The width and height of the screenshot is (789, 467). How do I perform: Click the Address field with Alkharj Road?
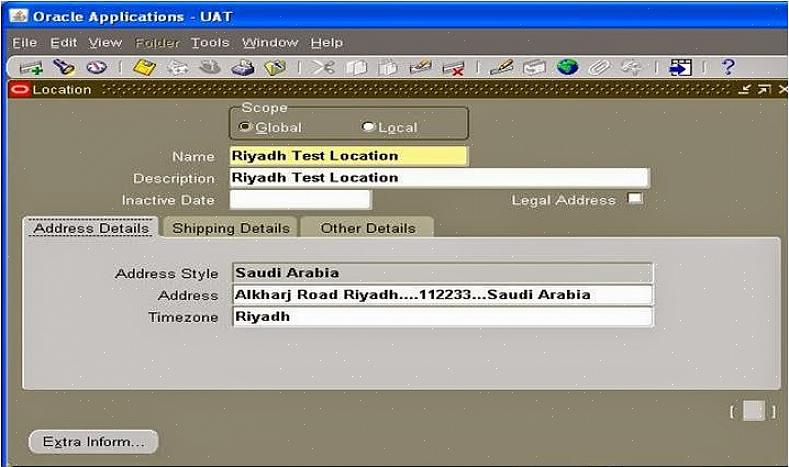point(443,295)
